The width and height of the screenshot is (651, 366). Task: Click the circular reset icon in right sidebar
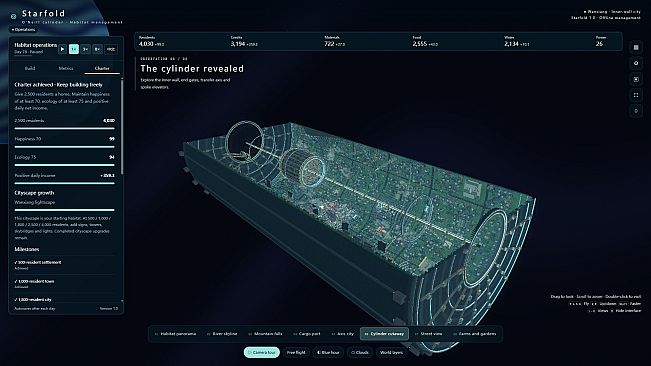point(636,63)
